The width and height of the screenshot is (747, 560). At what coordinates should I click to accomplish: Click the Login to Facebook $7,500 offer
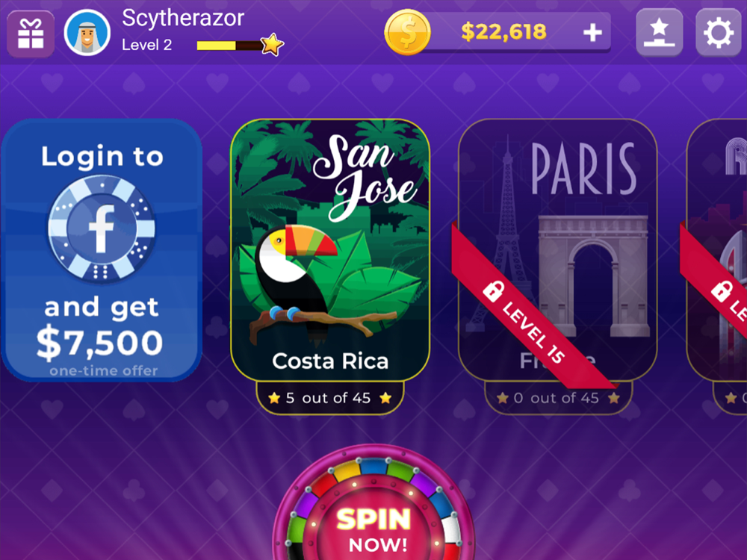[x=102, y=250]
